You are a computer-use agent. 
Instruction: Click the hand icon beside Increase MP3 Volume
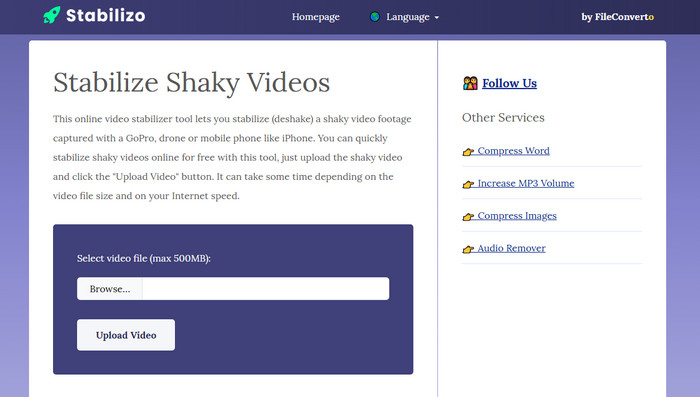(x=468, y=184)
